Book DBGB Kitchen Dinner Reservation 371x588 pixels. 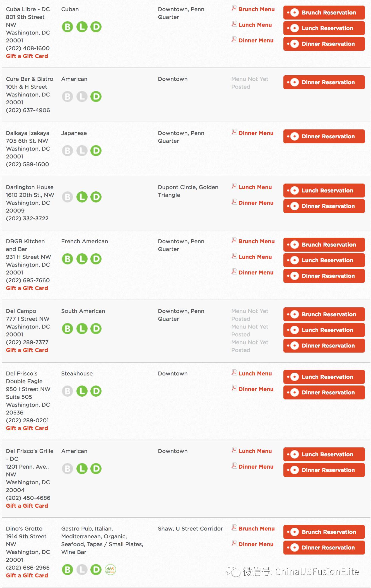[x=324, y=276]
